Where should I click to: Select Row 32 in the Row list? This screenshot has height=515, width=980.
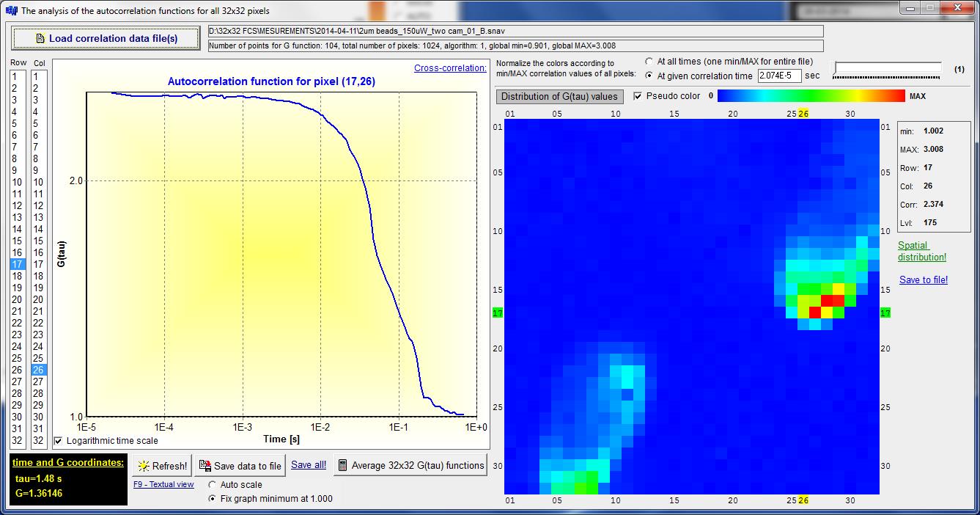coord(18,440)
